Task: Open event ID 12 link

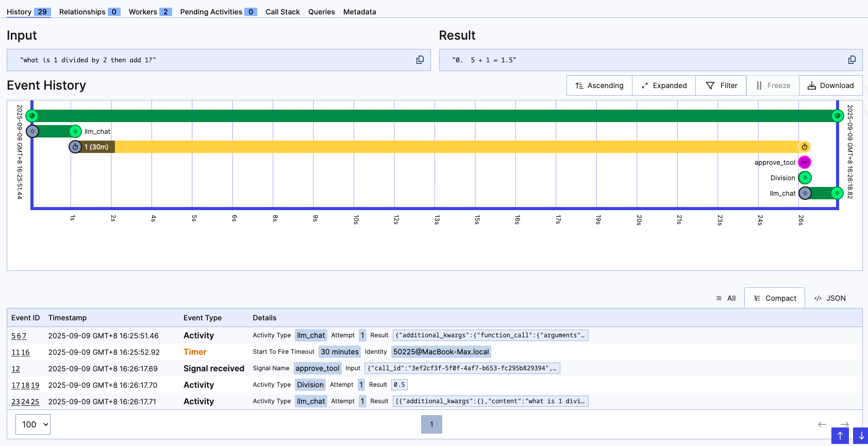Action: pos(16,369)
